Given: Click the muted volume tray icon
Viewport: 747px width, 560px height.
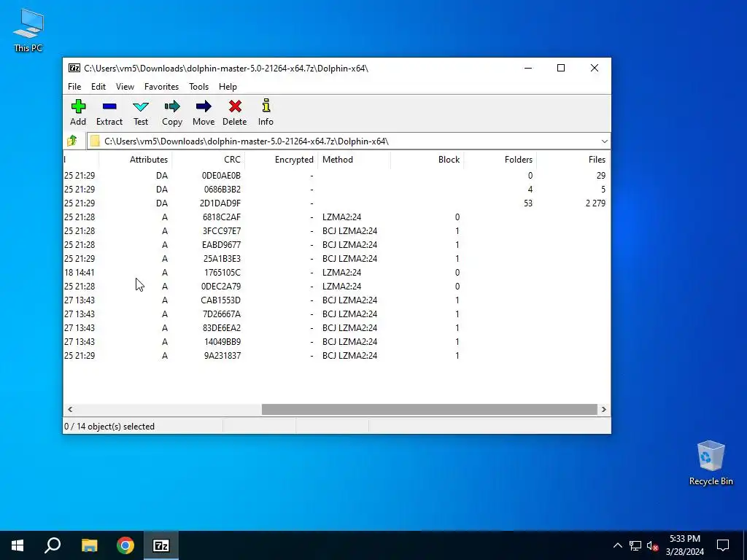Looking at the screenshot, I should point(652,545).
